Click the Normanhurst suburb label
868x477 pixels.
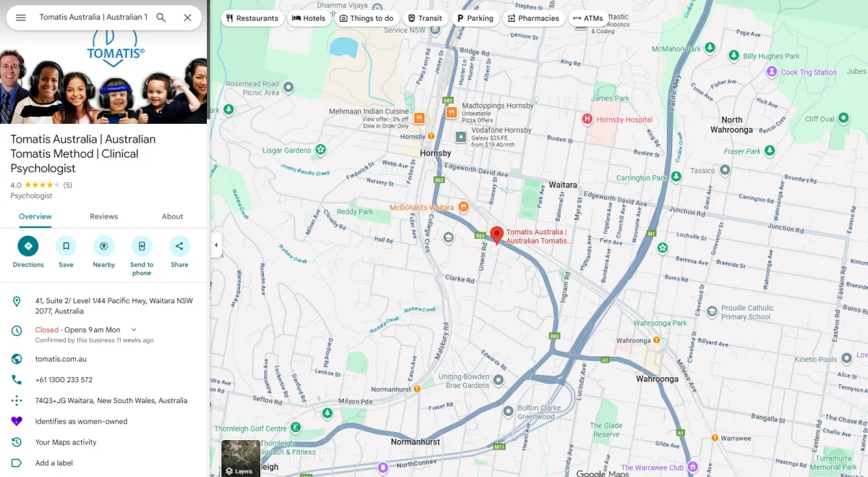[415, 442]
